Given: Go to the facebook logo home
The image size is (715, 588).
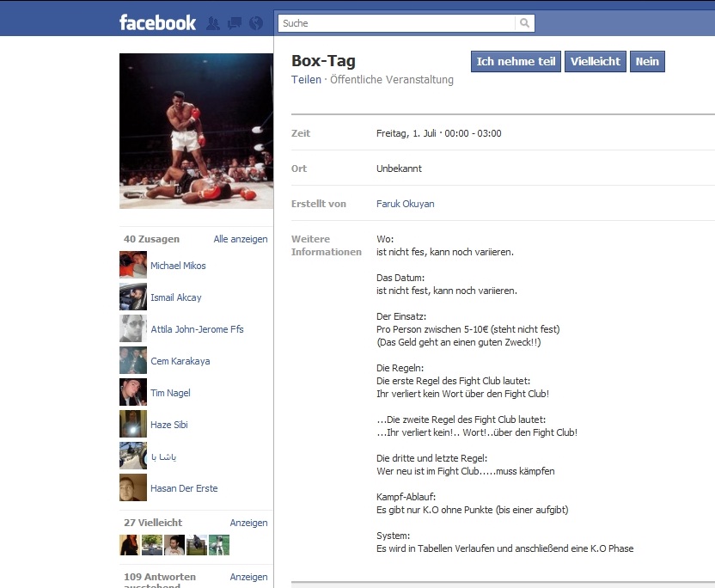Looking at the screenshot, I should [158, 23].
